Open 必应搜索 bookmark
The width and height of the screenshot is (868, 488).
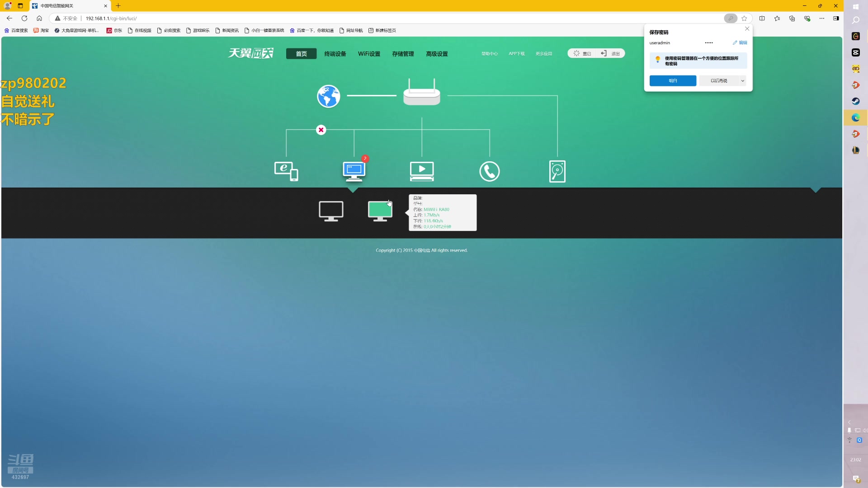[169, 31]
